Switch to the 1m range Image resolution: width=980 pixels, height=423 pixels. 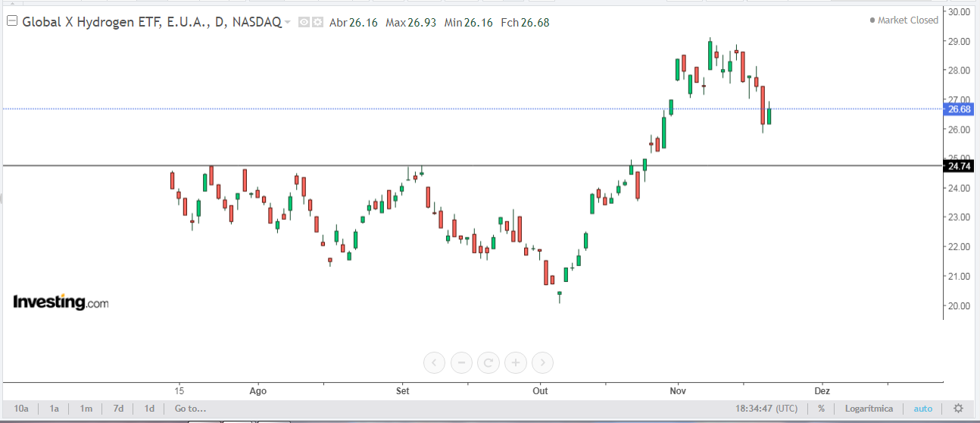(86, 409)
